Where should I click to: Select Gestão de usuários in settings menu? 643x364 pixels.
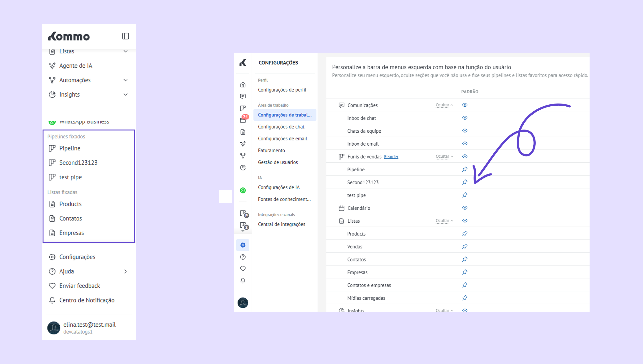point(278,162)
